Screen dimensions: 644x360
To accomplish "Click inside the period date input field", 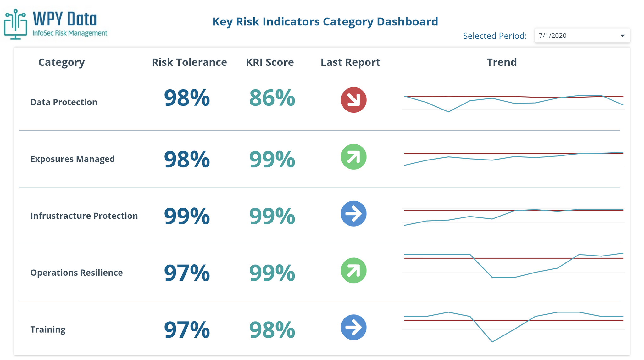I will pyautogui.click(x=563, y=36).
